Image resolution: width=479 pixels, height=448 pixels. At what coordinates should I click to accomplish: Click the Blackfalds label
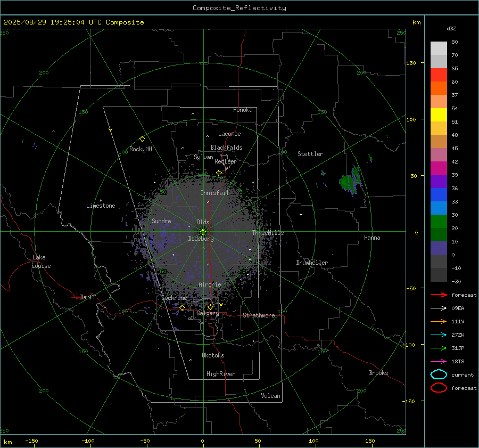coord(226,148)
